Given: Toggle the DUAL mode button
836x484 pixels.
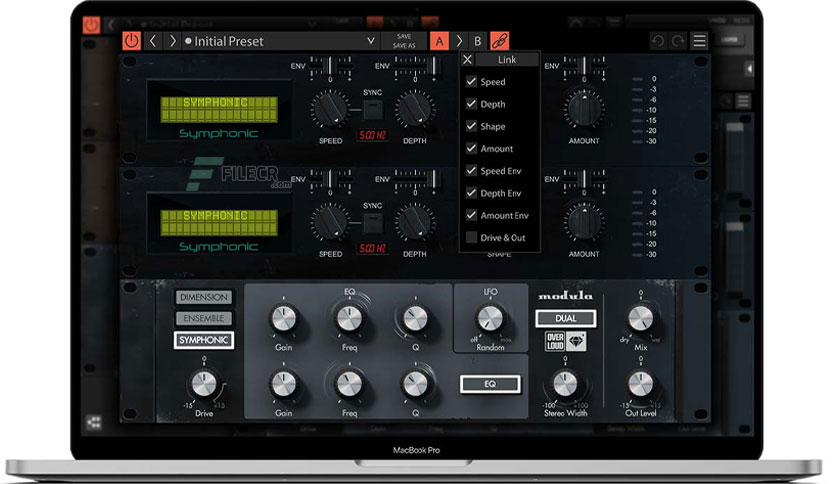Looking at the screenshot, I should (x=566, y=319).
